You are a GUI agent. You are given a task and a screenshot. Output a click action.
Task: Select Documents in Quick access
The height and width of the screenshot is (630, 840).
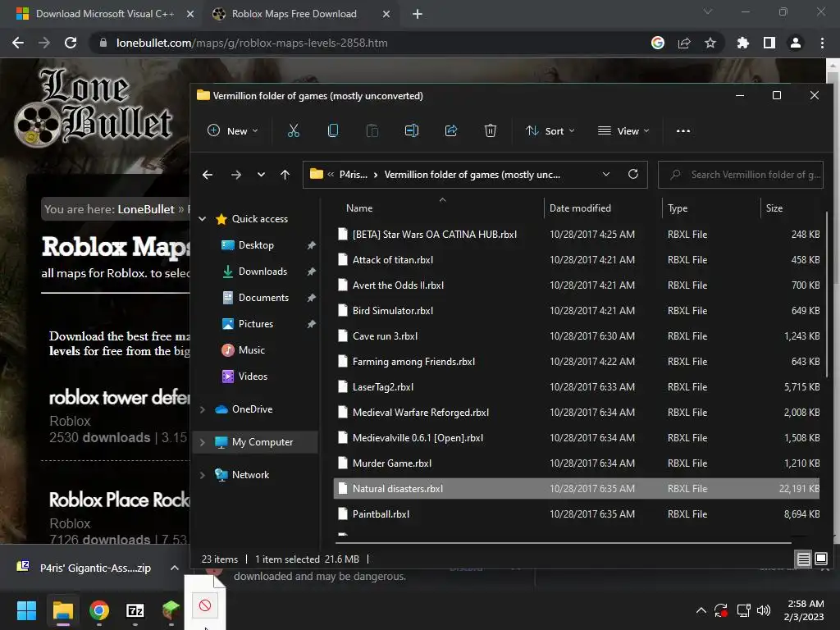coord(263,297)
